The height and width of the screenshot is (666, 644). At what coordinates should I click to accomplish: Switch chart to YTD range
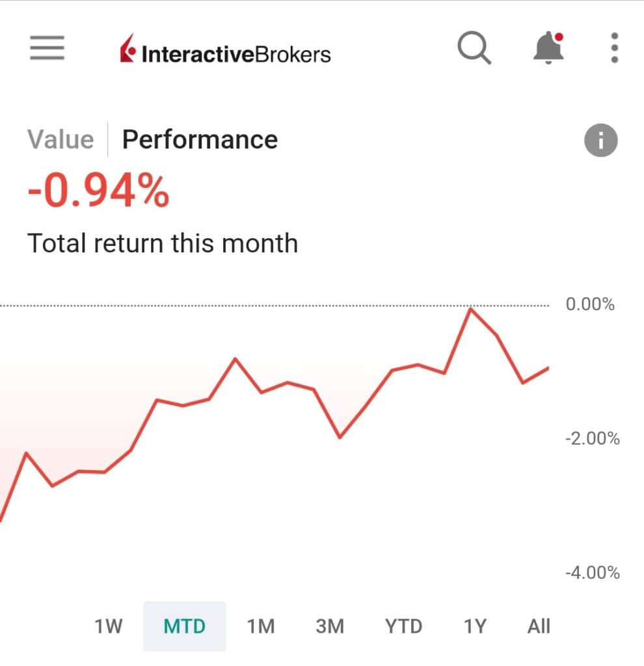tap(403, 626)
